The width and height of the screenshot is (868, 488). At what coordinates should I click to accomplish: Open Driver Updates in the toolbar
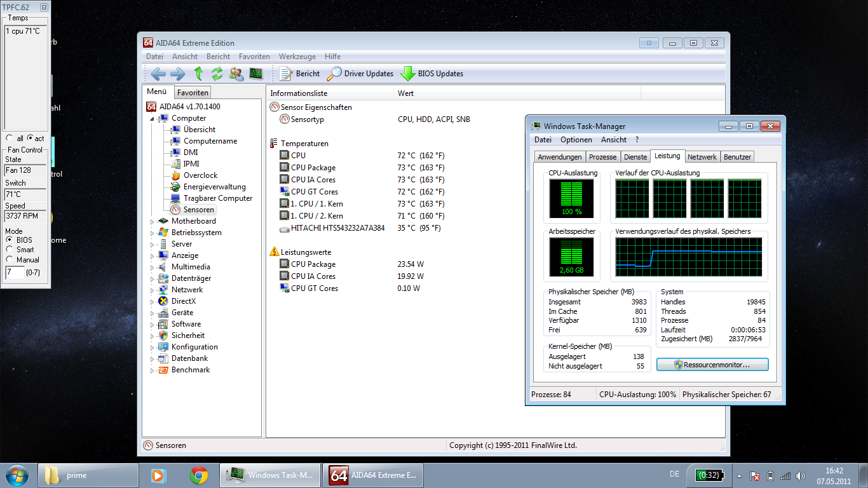coord(360,74)
